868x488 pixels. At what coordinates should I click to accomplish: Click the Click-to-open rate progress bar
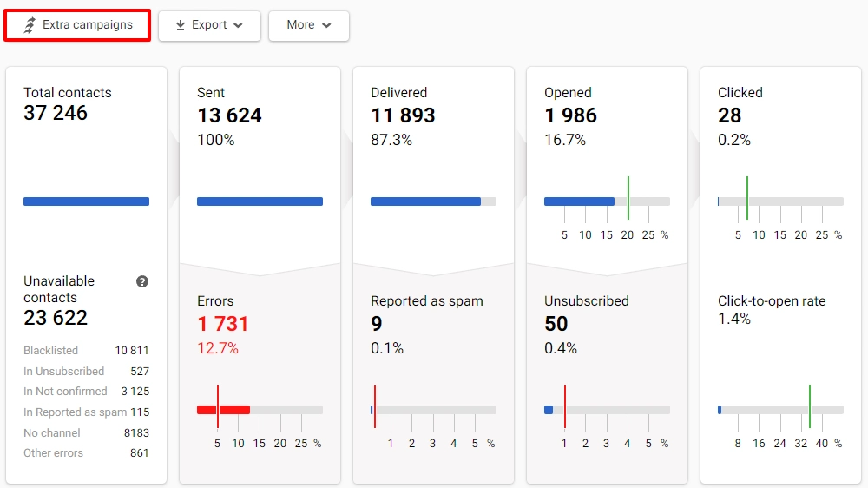click(x=780, y=410)
